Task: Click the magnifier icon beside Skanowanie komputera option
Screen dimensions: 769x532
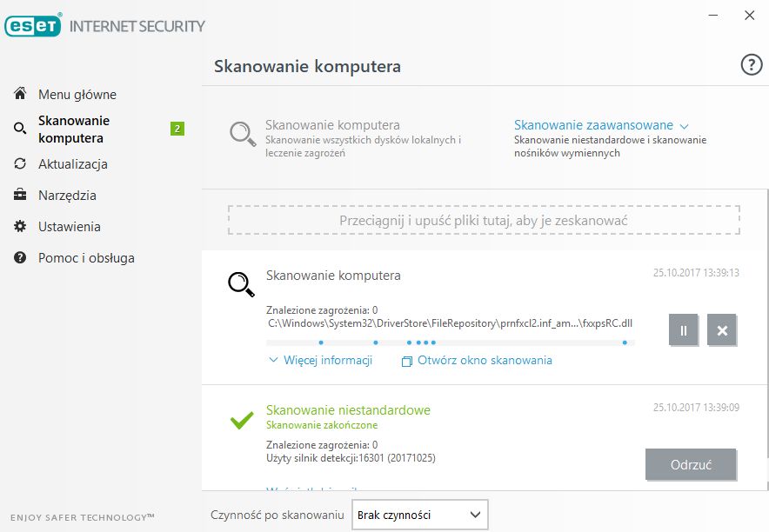Action: (242, 133)
